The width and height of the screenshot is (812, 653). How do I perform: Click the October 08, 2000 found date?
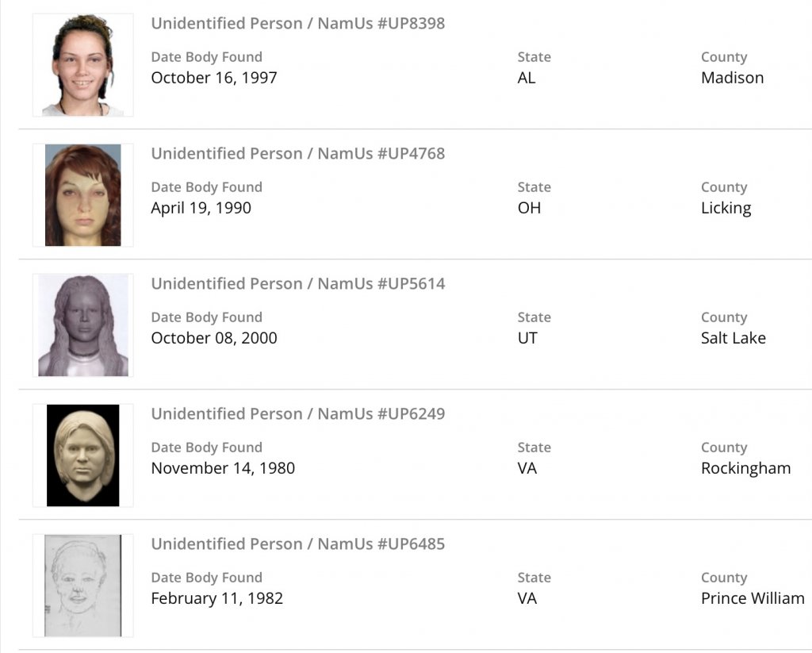213,338
